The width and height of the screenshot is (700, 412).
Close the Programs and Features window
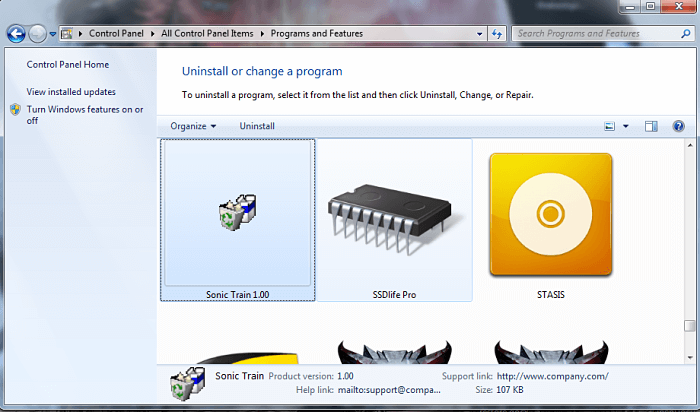(679, 6)
